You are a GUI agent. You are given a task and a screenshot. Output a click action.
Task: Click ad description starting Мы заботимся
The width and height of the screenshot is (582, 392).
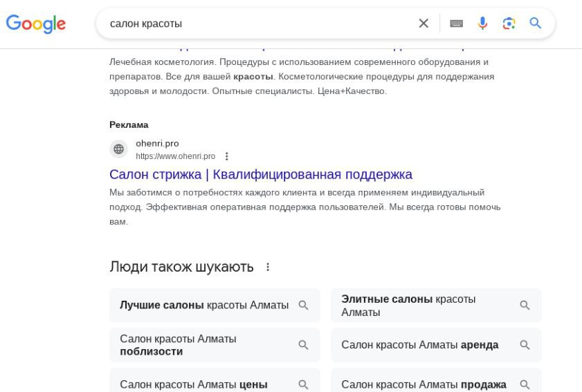305,207
